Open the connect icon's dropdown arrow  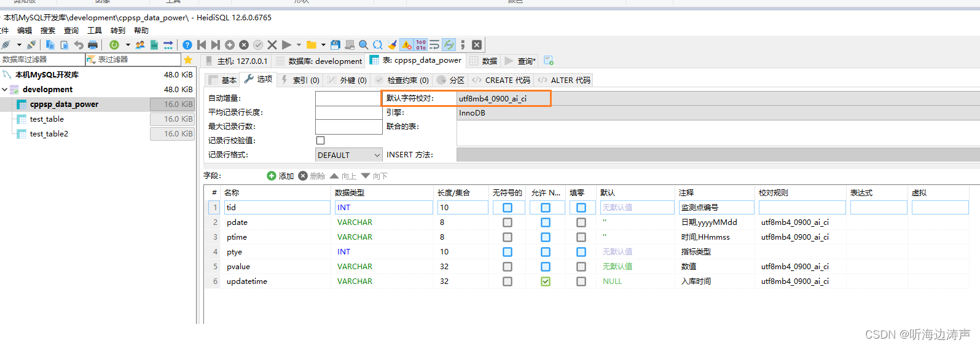pos(19,45)
